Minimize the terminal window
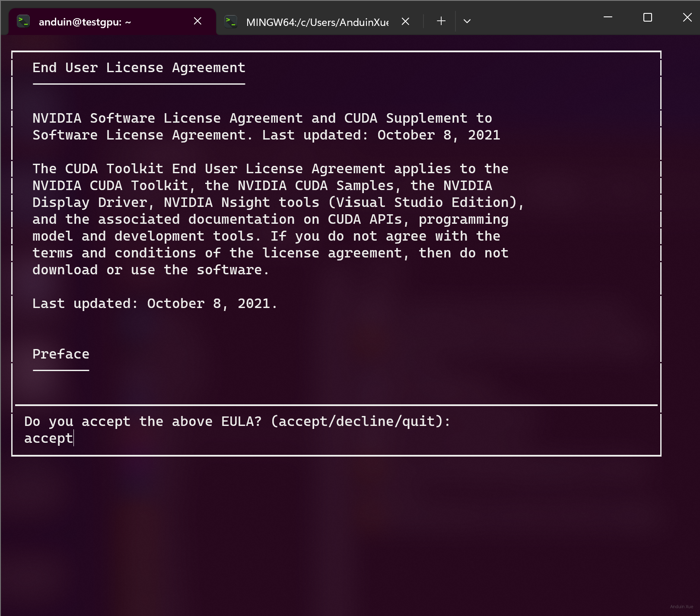 coord(608,17)
